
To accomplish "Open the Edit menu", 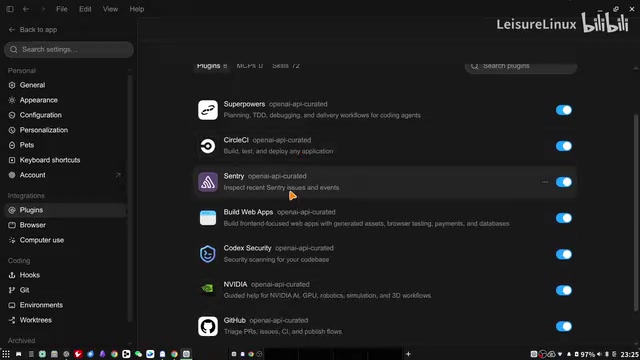I will click(85, 9).
